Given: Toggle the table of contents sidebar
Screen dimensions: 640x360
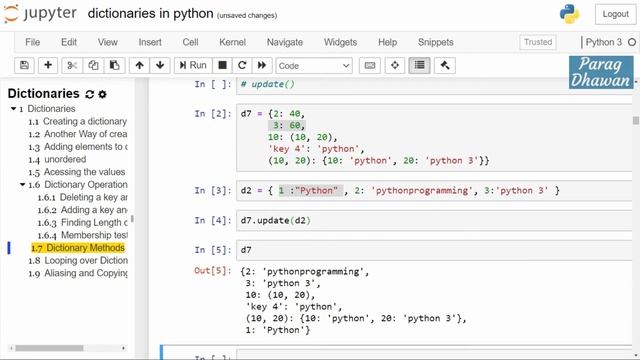Looking at the screenshot, I should (x=419, y=65).
